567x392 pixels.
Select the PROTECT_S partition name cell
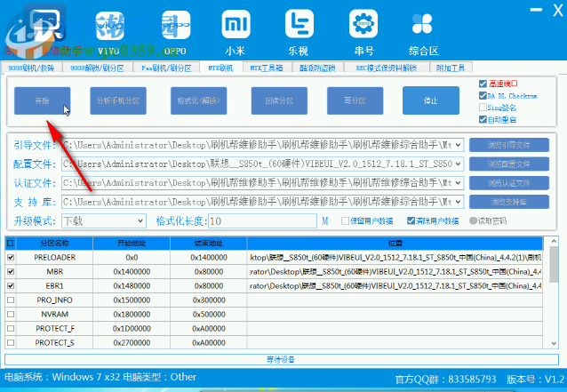(54, 342)
